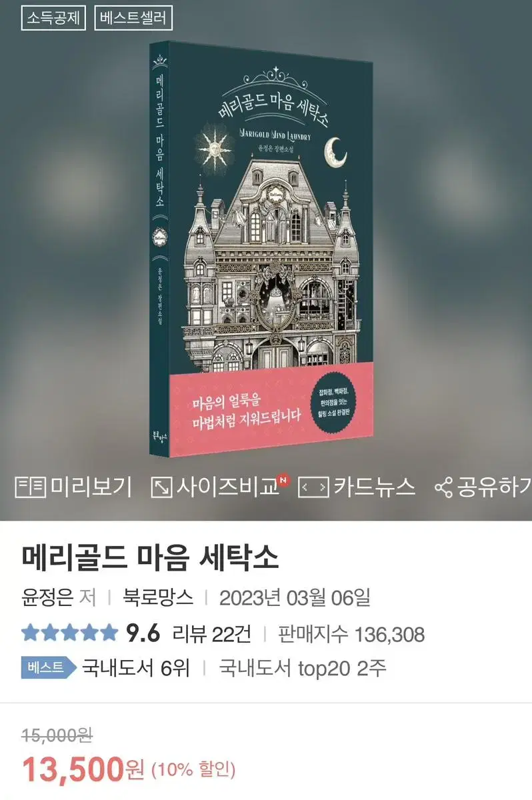View the 리뷰 22건 reviews

(x=211, y=633)
